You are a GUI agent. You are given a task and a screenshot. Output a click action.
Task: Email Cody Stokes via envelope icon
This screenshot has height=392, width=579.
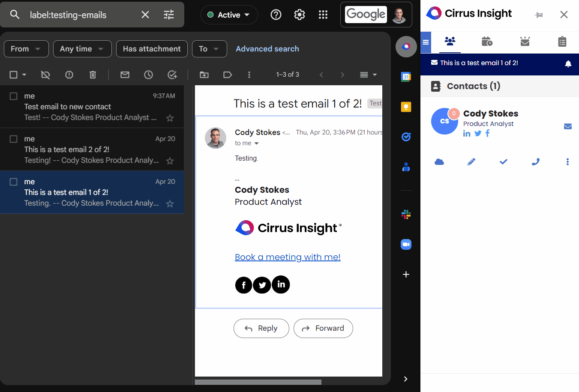point(568,126)
